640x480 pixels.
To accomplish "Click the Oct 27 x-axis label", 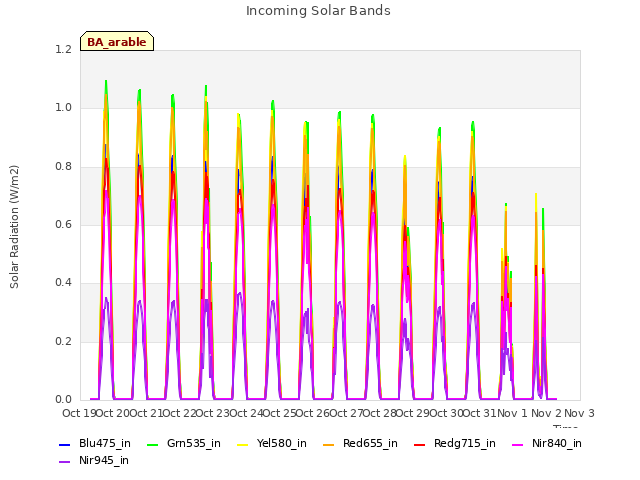I will click(x=346, y=413).
